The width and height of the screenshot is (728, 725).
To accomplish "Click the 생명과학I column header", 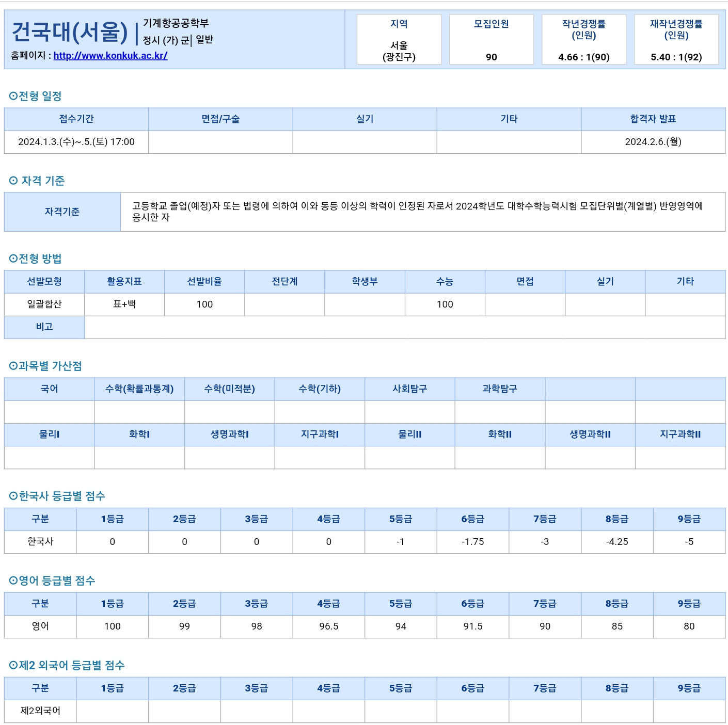I will coord(230,434).
